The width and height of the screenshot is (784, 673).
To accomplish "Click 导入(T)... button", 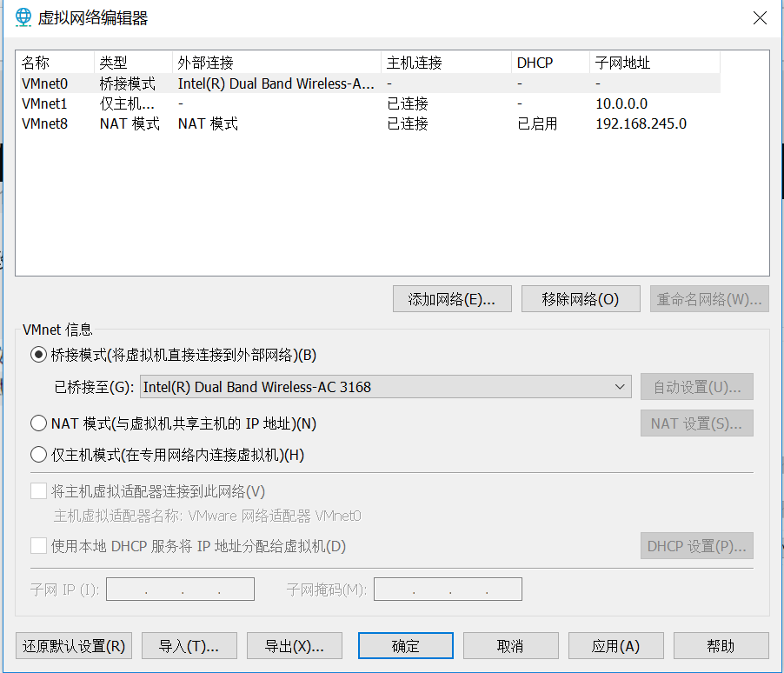I will coord(189,646).
